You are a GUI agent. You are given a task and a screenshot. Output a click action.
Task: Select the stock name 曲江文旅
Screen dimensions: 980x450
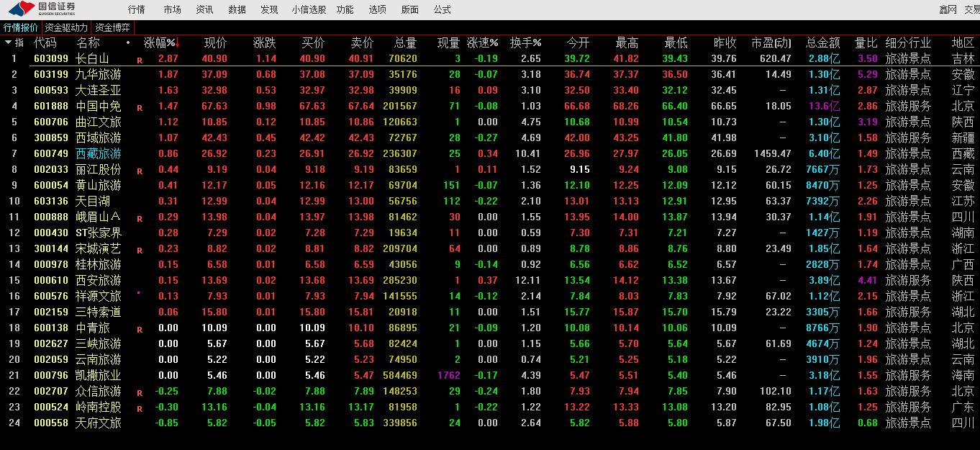99,122
